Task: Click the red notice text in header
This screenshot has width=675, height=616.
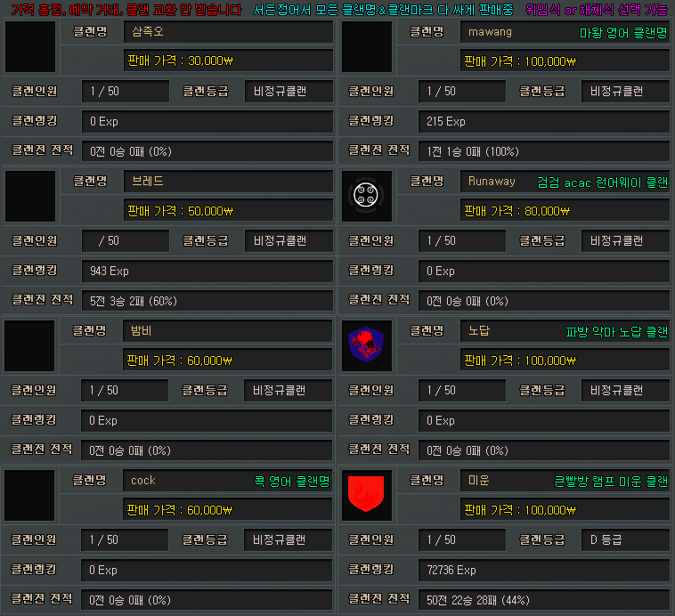Action: tap(126, 9)
